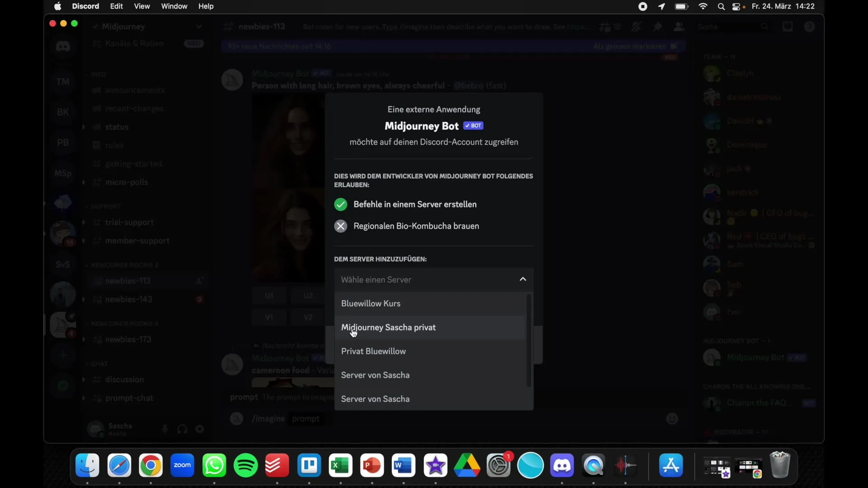Click the U1 upscale button
The width and height of the screenshot is (868, 488).
click(x=269, y=296)
